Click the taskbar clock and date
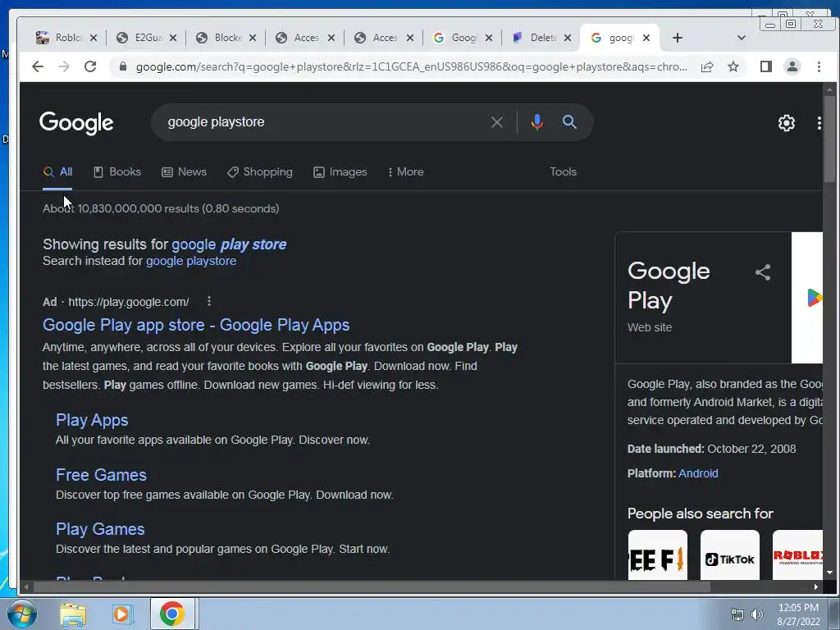This screenshot has height=630, width=840. (x=798, y=614)
